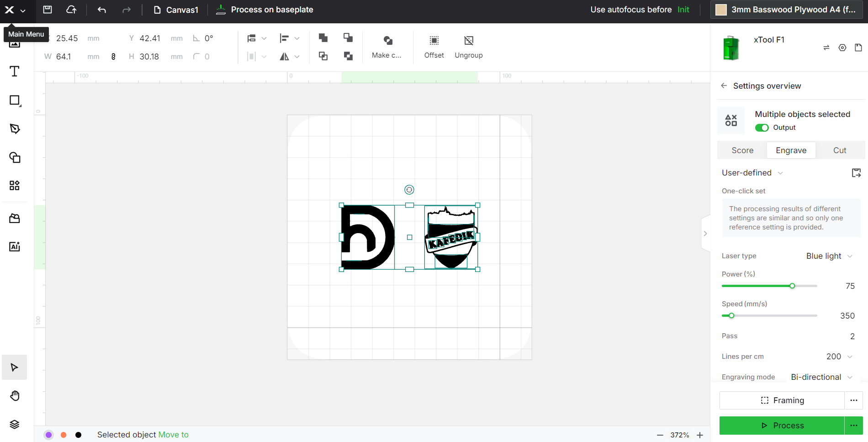Open the Layers panel icon
The height and width of the screenshot is (442, 868).
point(15,424)
